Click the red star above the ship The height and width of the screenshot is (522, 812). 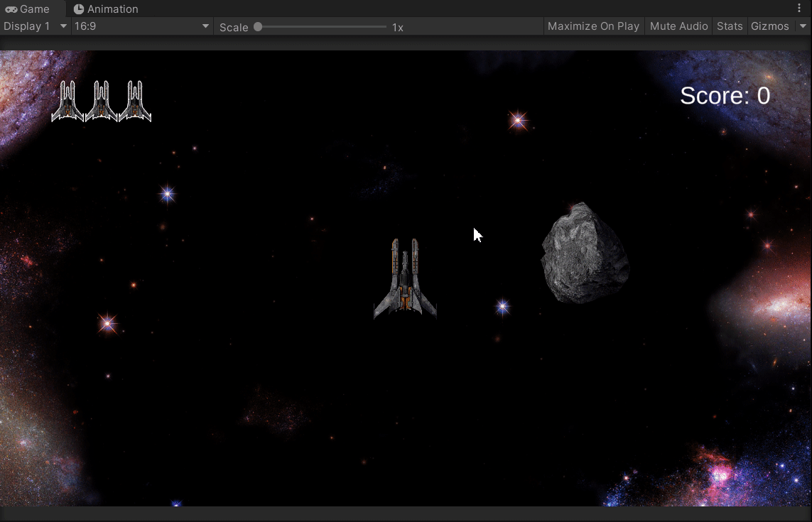pyautogui.click(x=517, y=121)
